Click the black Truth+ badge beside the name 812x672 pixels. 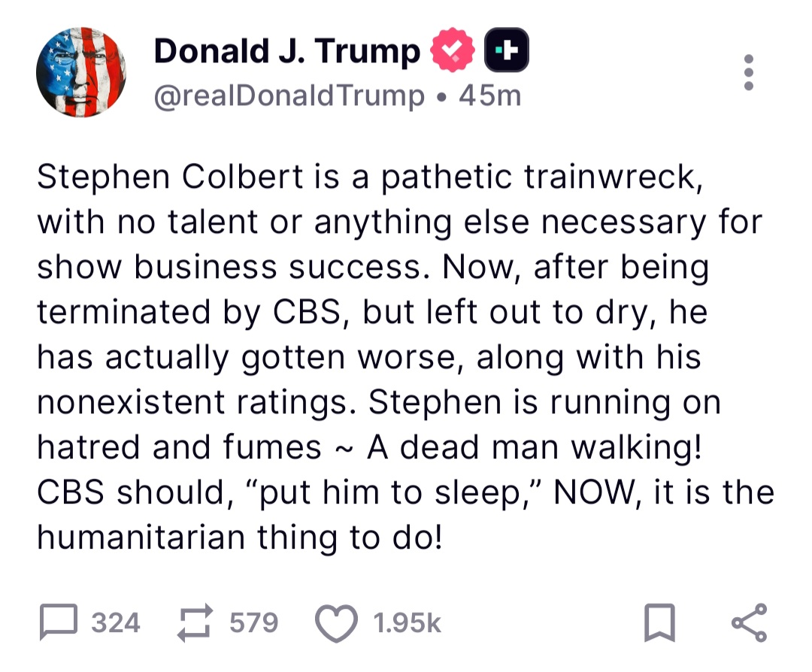[506, 48]
